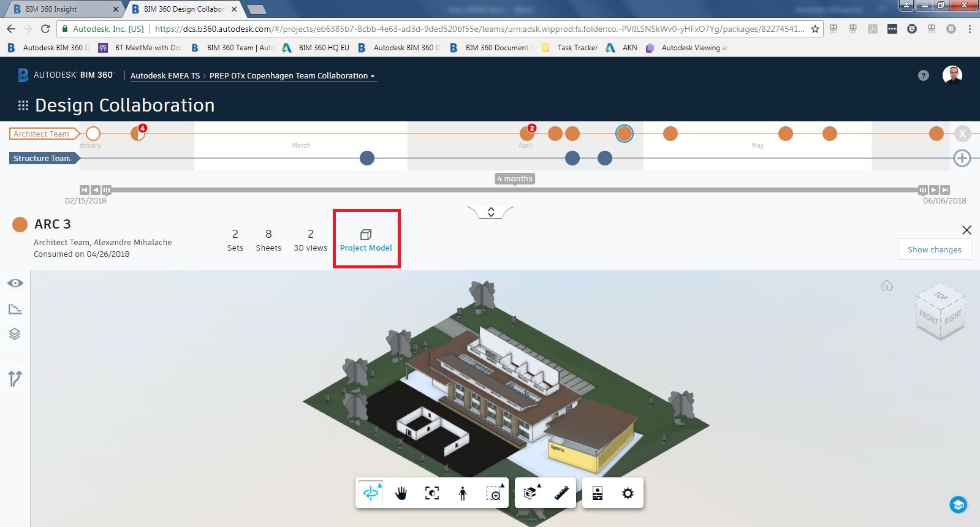Open the 2 3D views tab
Image resolution: width=980 pixels, height=527 pixels.
point(310,240)
